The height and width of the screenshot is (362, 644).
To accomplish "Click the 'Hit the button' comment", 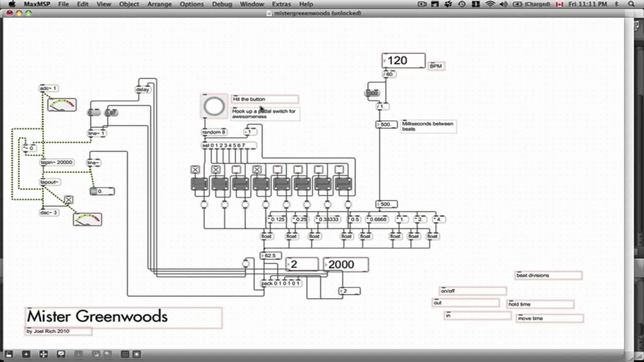I will tap(265, 99).
